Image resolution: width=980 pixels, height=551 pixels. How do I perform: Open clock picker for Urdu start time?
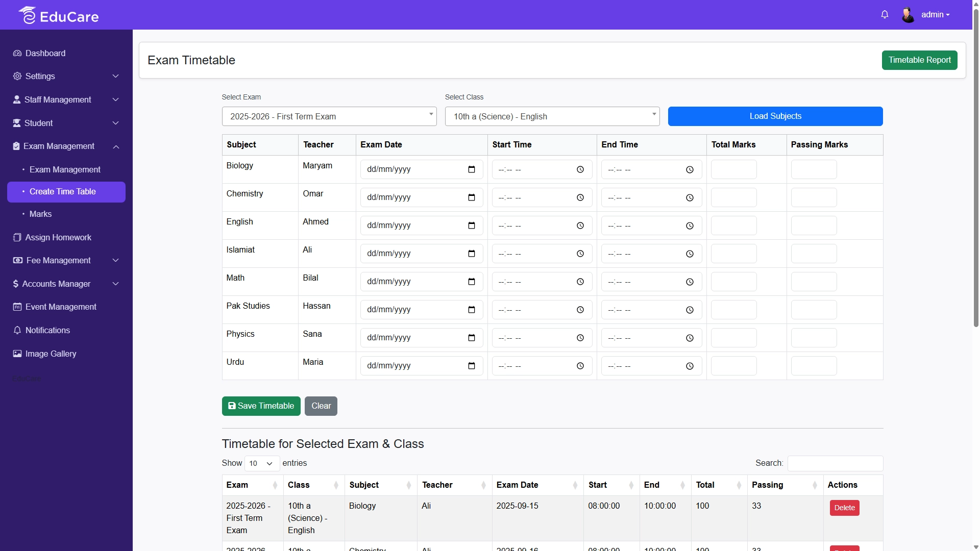[580, 366]
